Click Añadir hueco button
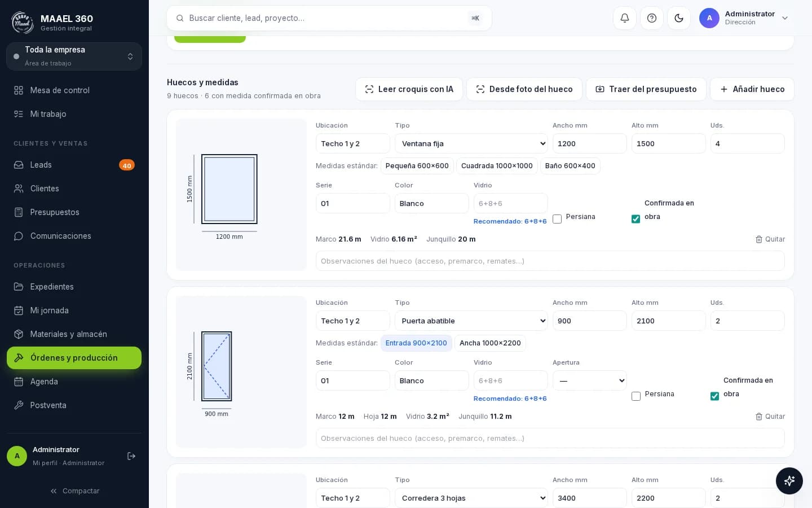Viewport: 812px width, 508px height. pos(752,89)
